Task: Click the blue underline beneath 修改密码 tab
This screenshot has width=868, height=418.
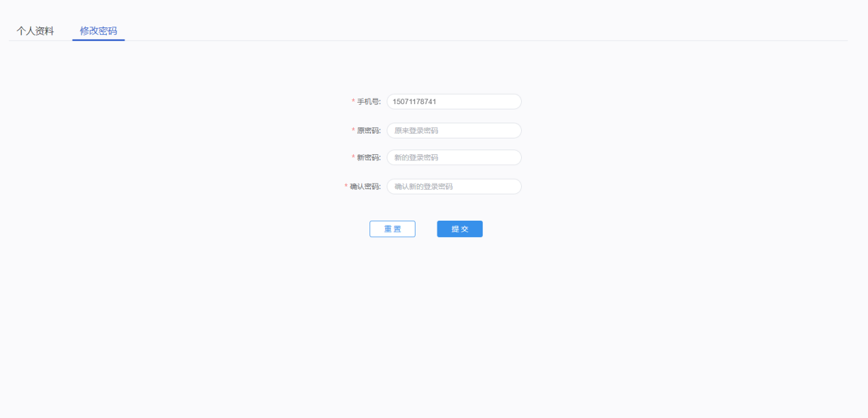Action: click(98, 40)
